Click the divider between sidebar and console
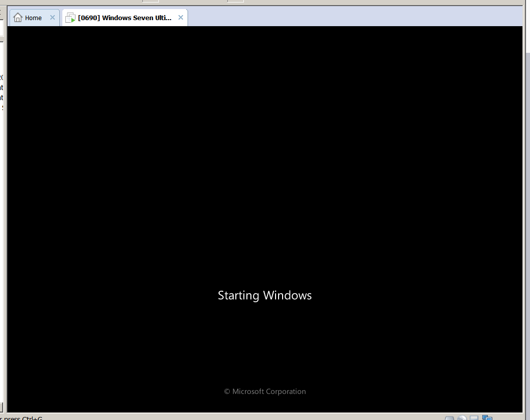Image resolution: width=530 pixels, height=420 pixels. [x=6, y=201]
